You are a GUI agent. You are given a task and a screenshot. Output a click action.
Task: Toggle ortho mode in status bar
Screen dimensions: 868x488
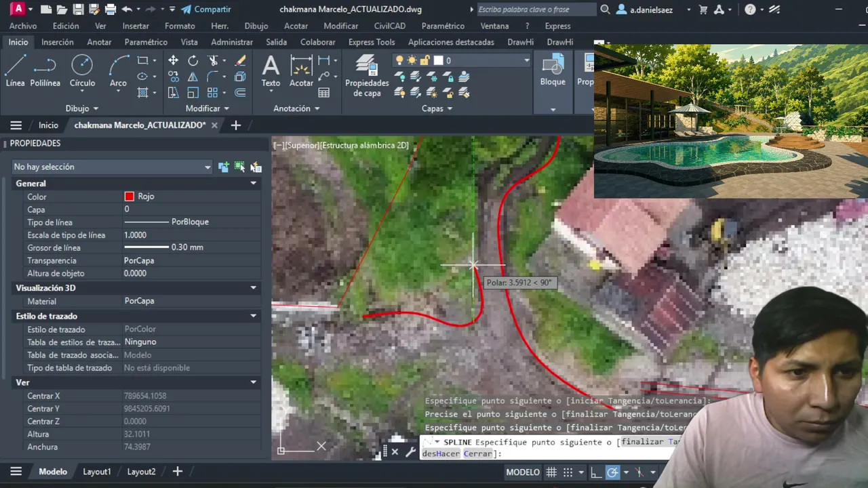595,472
